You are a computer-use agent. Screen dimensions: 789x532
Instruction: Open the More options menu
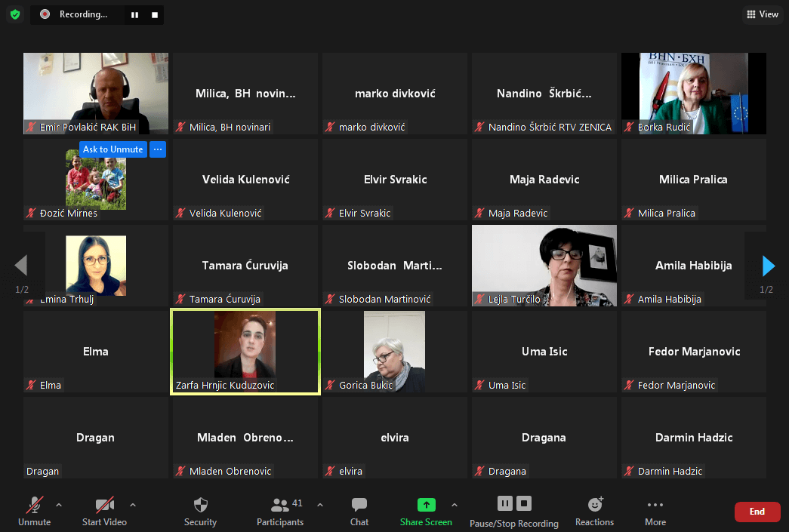(x=655, y=510)
